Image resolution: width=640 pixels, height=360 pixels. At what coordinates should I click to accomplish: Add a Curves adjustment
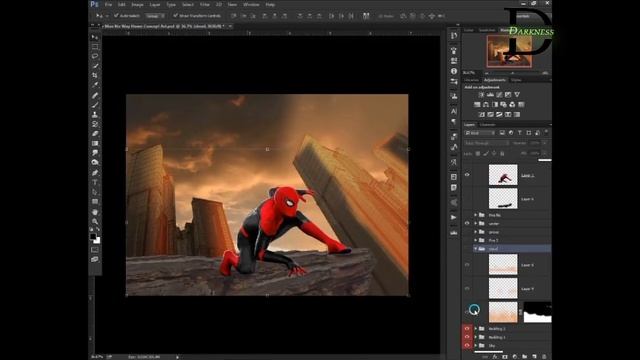[x=499, y=95]
